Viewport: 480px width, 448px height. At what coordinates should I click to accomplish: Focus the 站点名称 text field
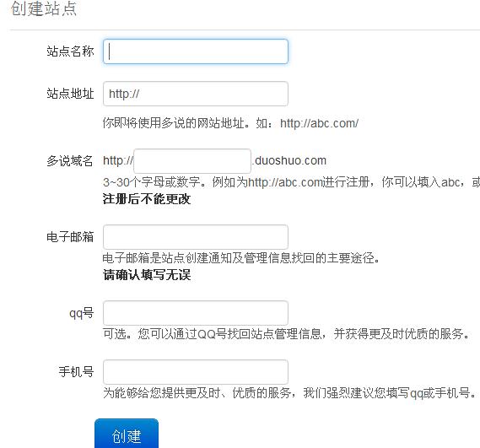click(196, 51)
